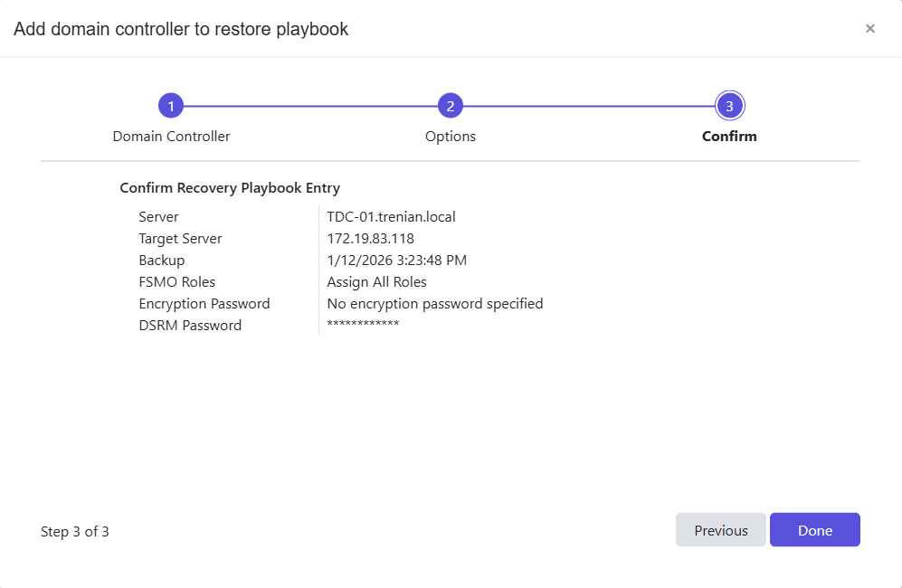Viewport: 902px width, 588px height.
Task: Select the Confirm step label
Action: 729,136
